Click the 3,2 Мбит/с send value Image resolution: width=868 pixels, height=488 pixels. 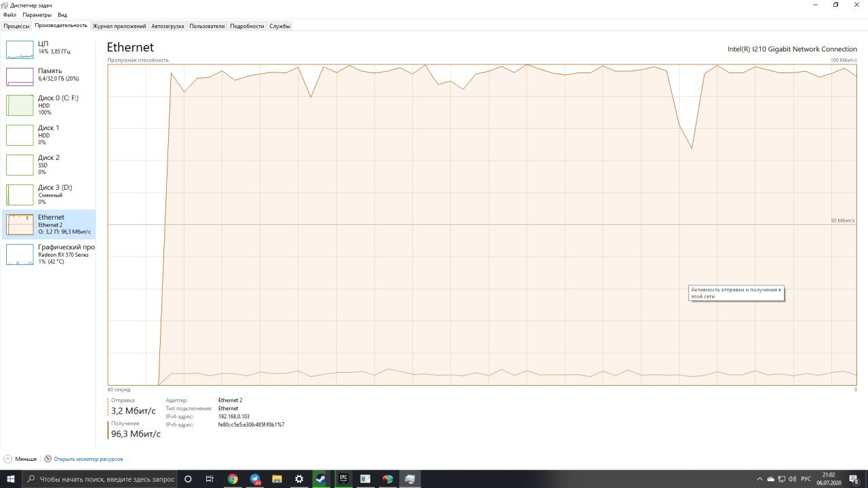click(x=133, y=411)
